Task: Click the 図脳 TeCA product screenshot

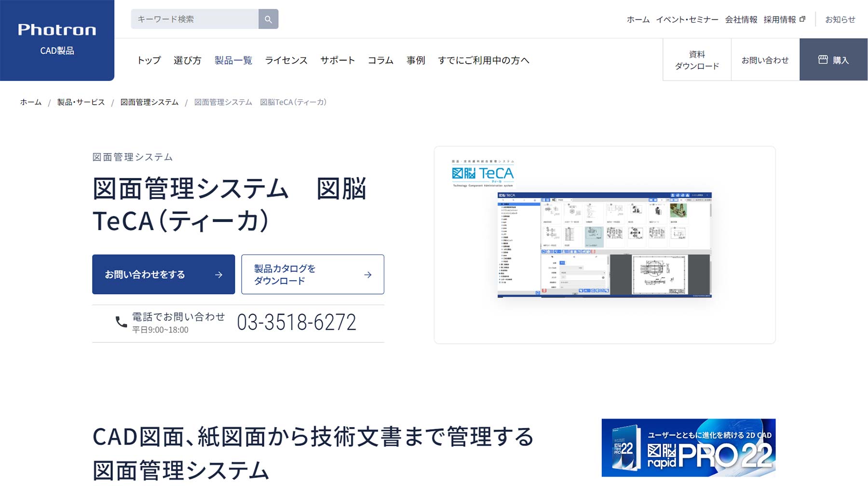Action: [604, 245]
